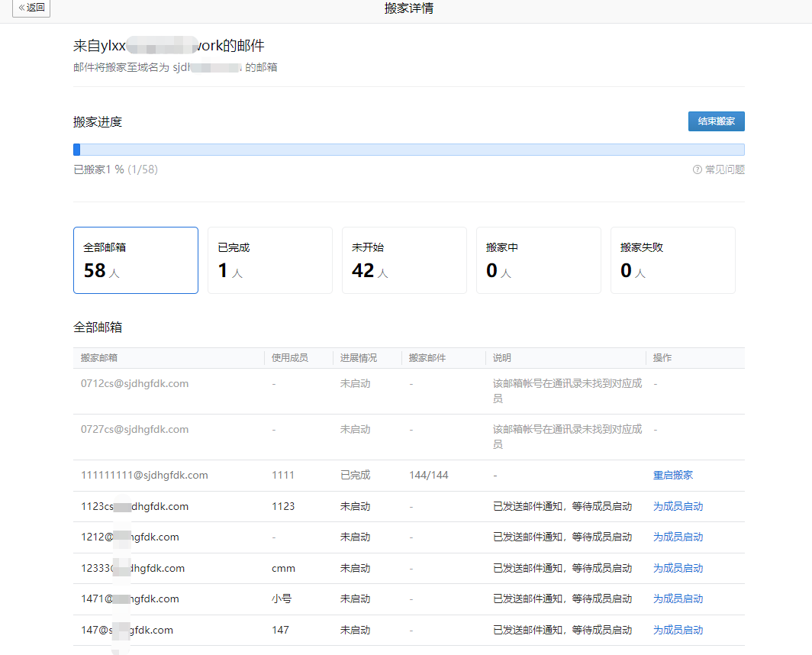This screenshot has height=655, width=812.
Task: Click the email 111111111@sjdhgfdk.com
Action: coord(144,475)
